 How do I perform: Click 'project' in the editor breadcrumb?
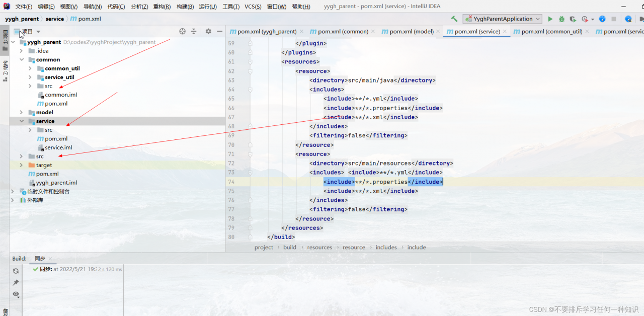(x=264, y=247)
